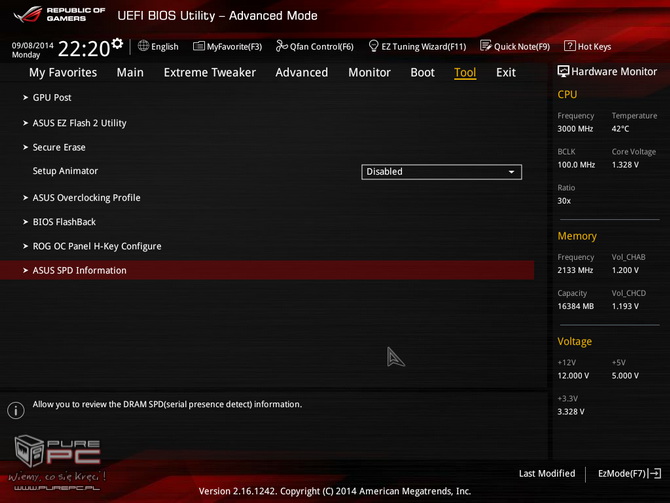Expand the BIOS FlashBack arrow
This screenshot has height=503, width=670.
tap(25, 222)
